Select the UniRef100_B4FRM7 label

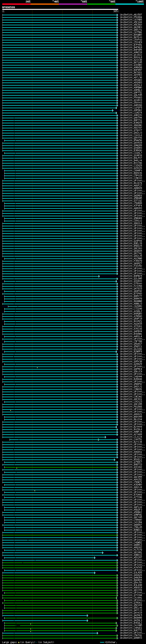click(131, 70)
